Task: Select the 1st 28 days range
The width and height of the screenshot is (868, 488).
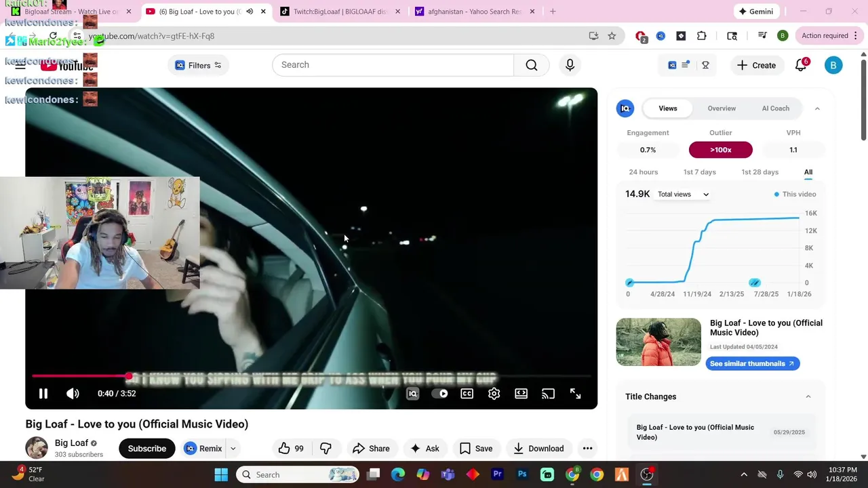Action: click(759, 172)
